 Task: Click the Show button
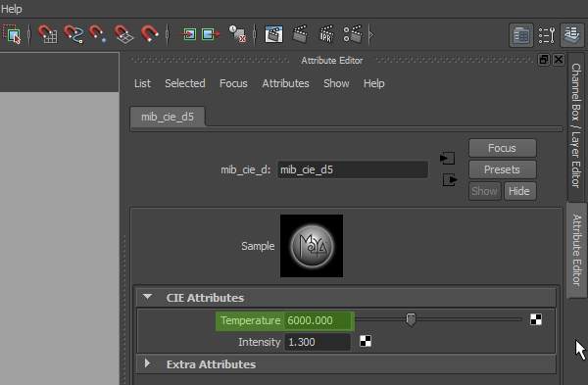click(x=484, y=191)
